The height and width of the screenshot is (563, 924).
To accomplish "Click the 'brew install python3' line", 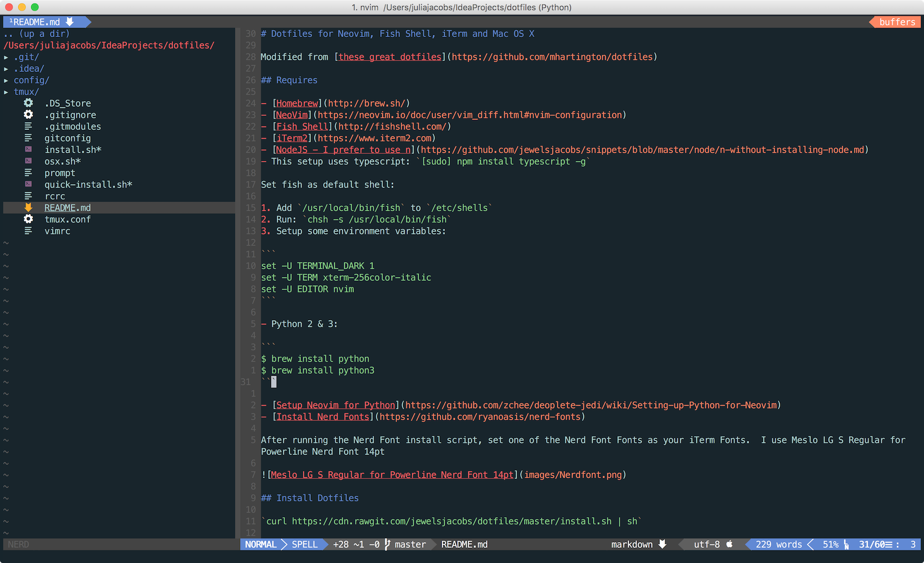I will [x=318, y=370].
